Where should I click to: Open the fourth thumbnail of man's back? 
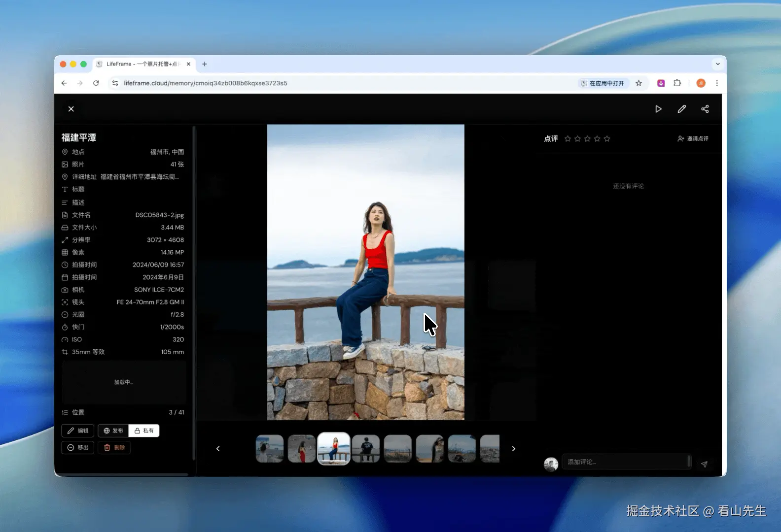click(x=366, y=449)
